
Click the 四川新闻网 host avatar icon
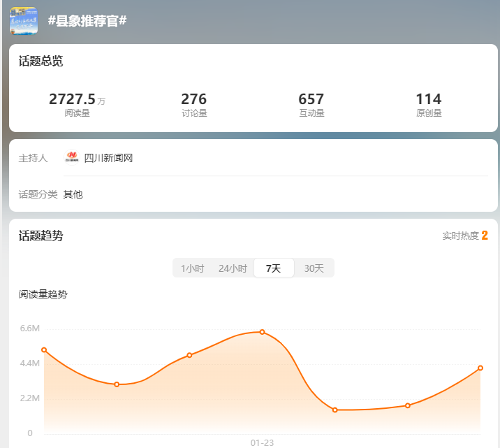click(72, 158)
